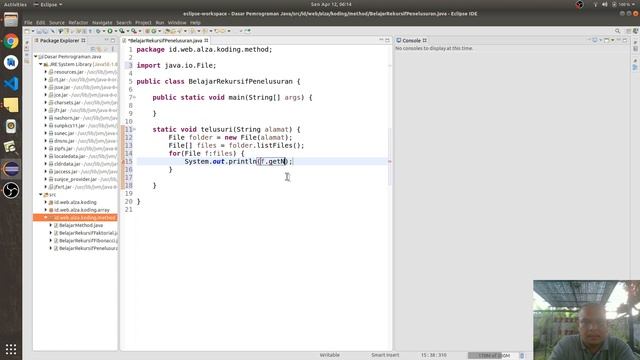Toggle Link with Editor in Package Explorer
The image size is (640, 360).
99,49
